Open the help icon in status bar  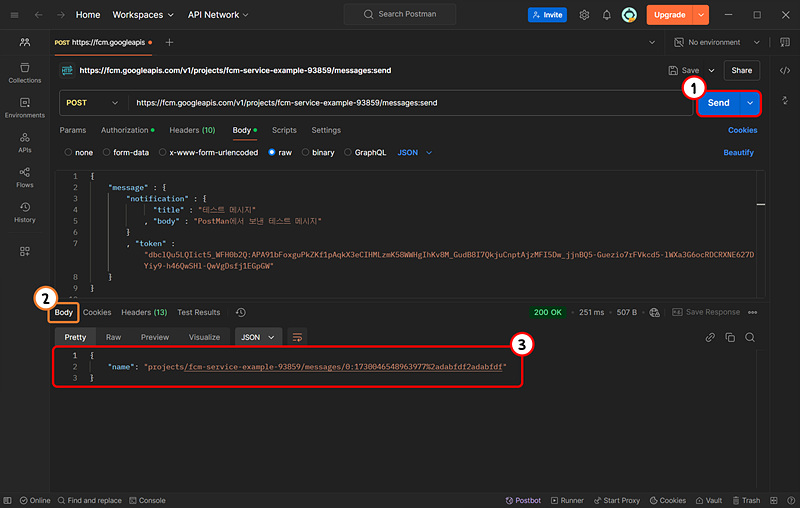791,500
